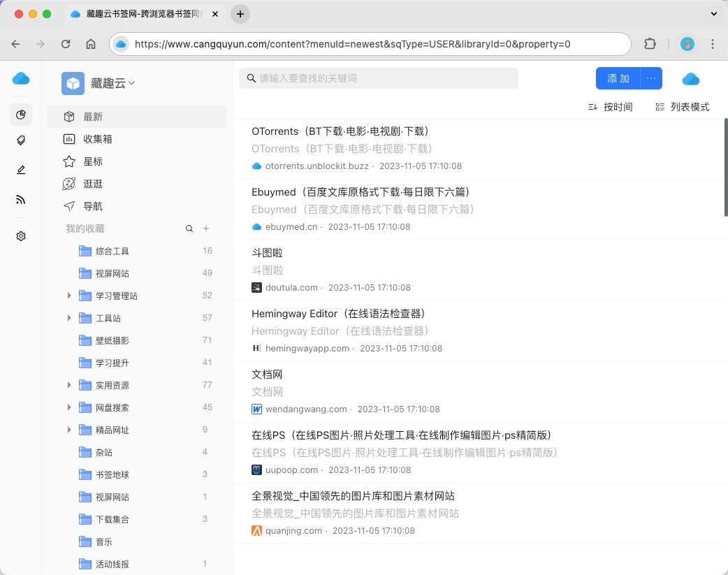This screenshot has width=728, height=575.
Task: Open a new browser tab
Action: point(240,14)
